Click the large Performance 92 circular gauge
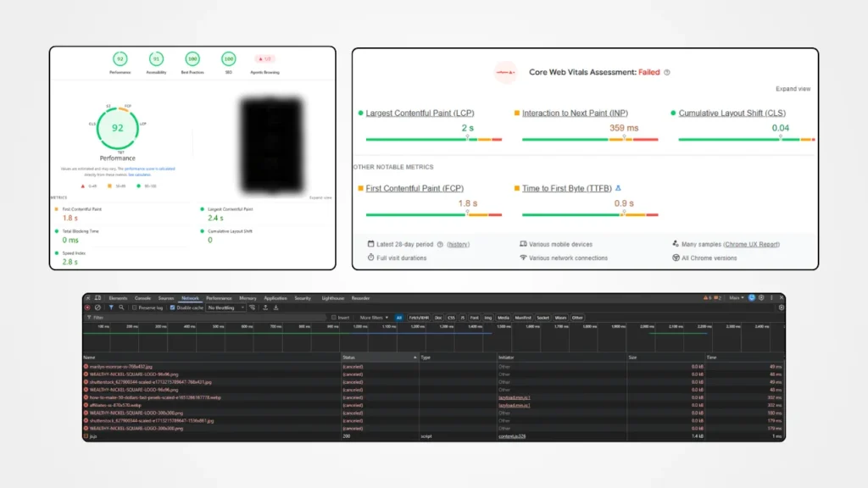 click(x=118, y=128)
